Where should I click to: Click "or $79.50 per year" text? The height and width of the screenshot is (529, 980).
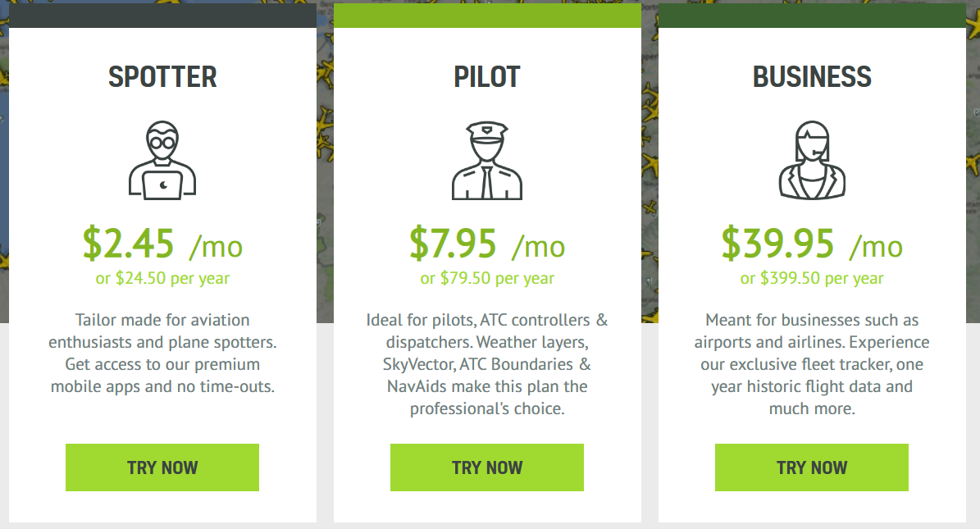pyautogui.click(x=487, y=279)
